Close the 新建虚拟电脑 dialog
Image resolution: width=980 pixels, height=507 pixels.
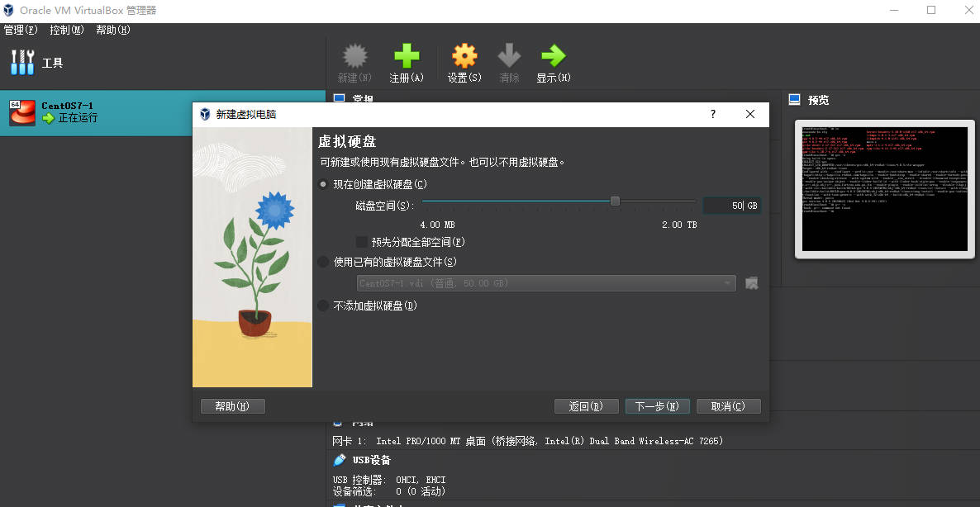pyautogui.click(x=750, y=114)
